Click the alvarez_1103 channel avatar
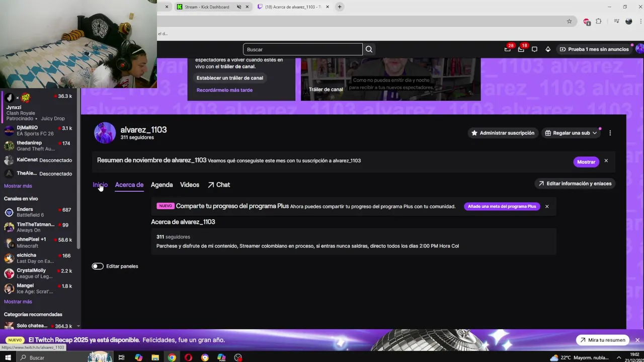Image resolution: width=644 pixels, height=362 pixels. coord(105,133)
